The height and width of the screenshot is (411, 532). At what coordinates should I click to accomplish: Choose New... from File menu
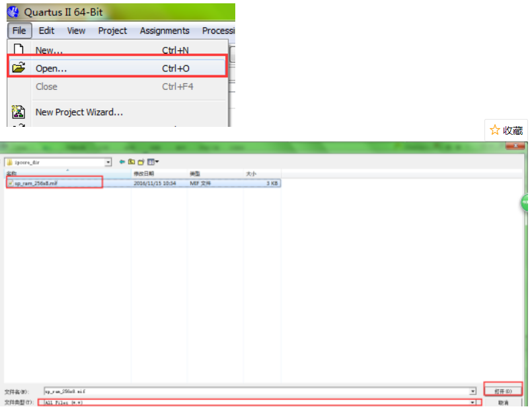tap(118, 50)
